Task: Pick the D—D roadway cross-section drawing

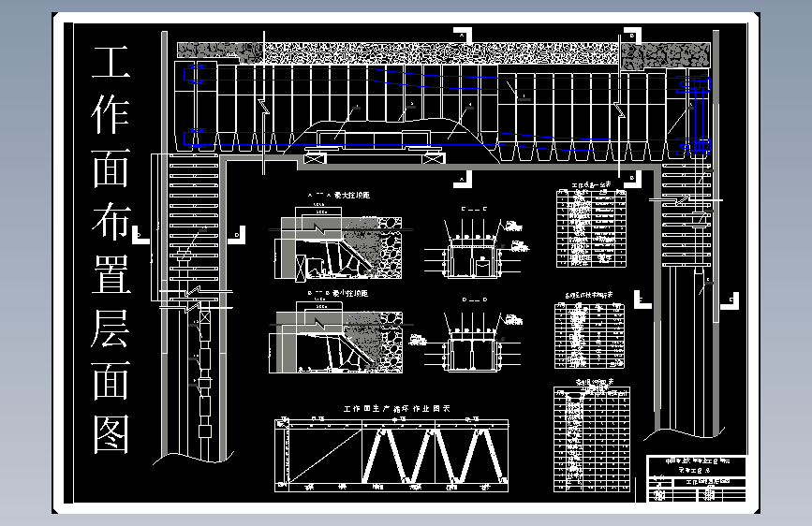Action: pyautogui.click(x=474, y=342)
